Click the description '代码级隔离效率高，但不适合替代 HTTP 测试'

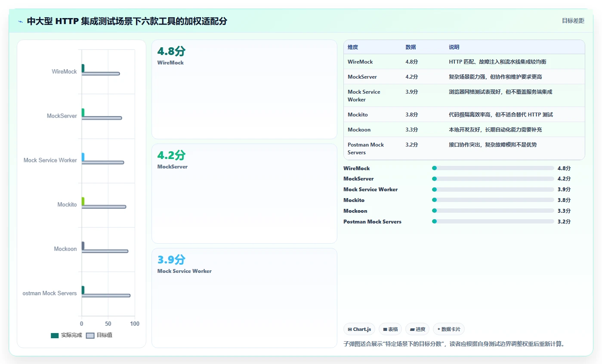click(x=501, y=115)
